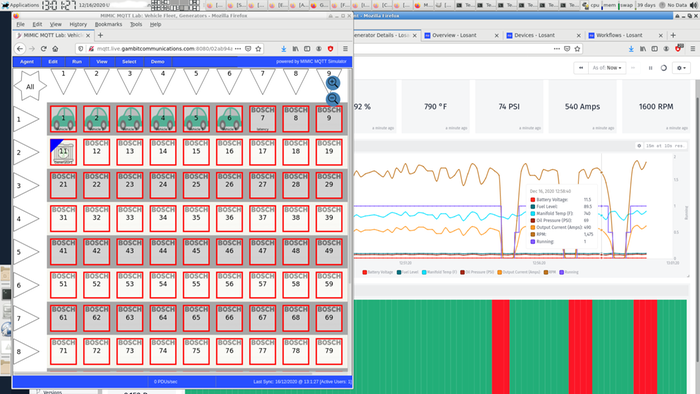This screenshot has width=700, height=394.
Task: Bookmark the MIMIC MQTT Lab page
Action: pyautogui.click(x=258, y=49)
